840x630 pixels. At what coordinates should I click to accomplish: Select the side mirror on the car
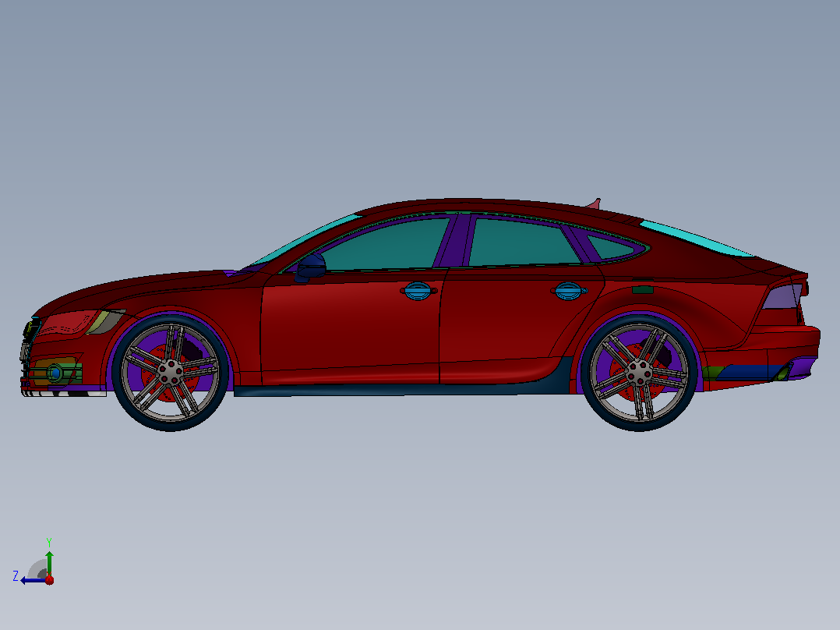click(310, 267)
